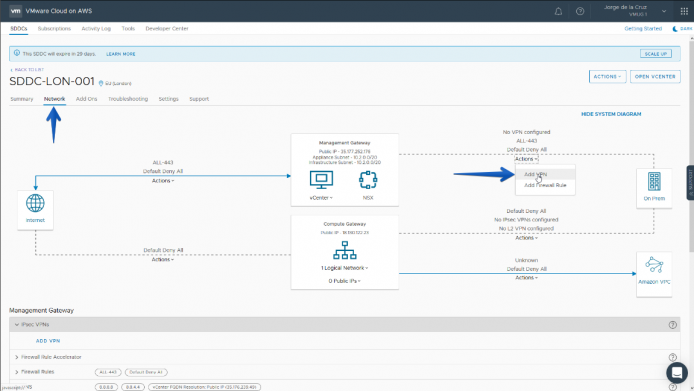The image size is (694, 391).
Task: Click the 8.8.4.4 DNS tag
Action: click(133, 387)
